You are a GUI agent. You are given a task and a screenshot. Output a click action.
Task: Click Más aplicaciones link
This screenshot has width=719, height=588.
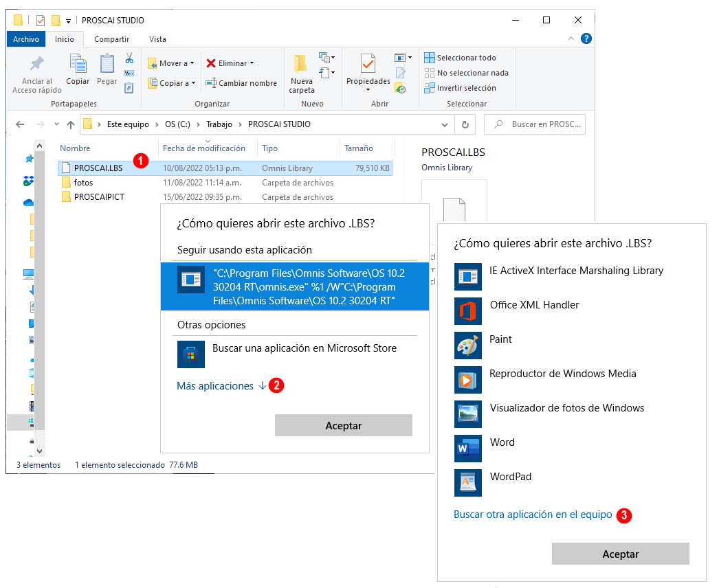pyautogui.click(x=221, y=386)
